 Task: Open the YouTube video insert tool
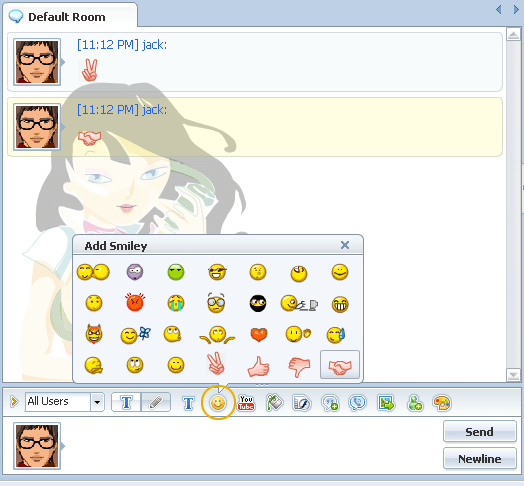[246, 403]
